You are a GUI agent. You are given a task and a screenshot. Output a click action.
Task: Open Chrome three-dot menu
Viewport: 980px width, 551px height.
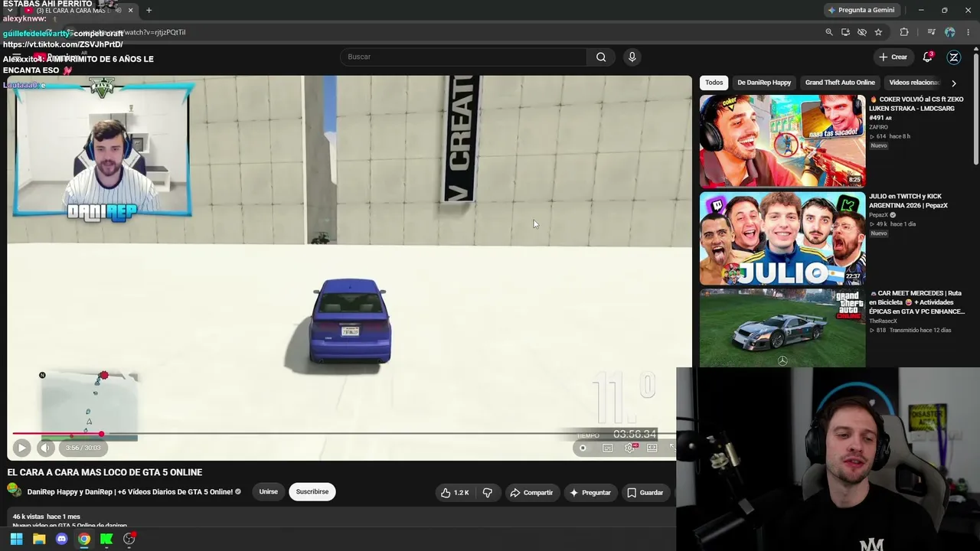969,32
